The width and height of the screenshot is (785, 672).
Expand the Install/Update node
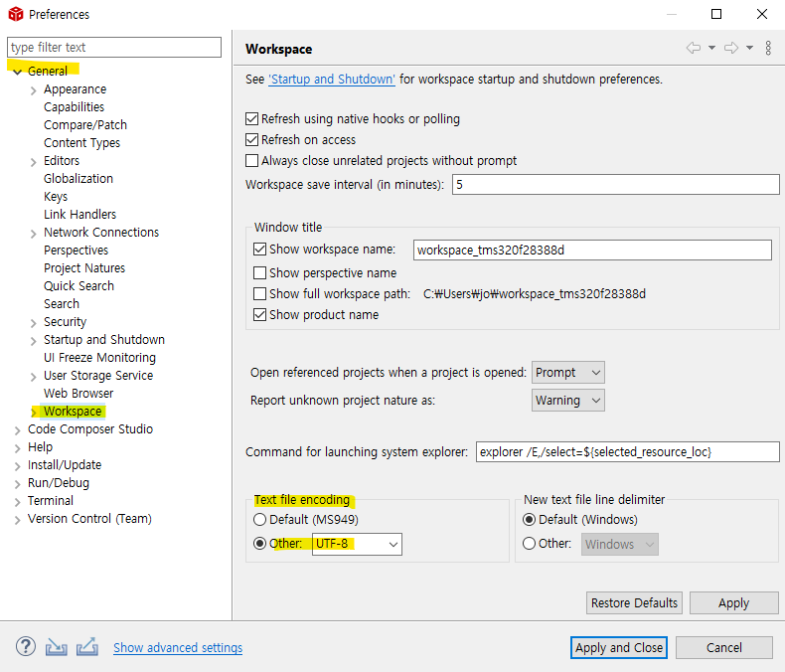tap(18, 466)
